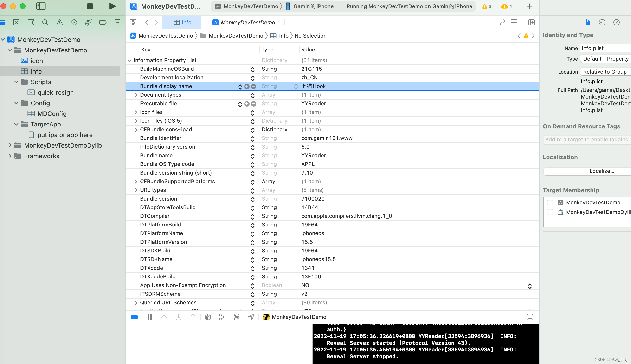Show the History inspector clock icon

click(x=602, y=23)
